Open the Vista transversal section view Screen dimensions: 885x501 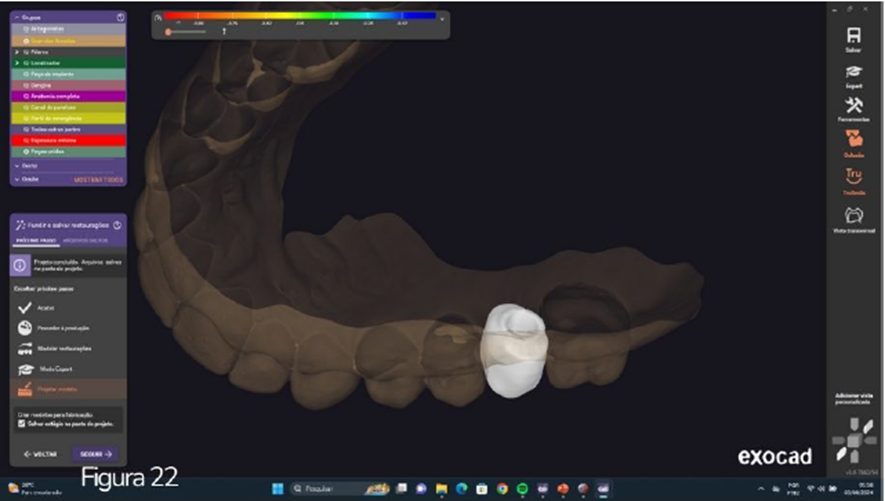click(853, 218)
